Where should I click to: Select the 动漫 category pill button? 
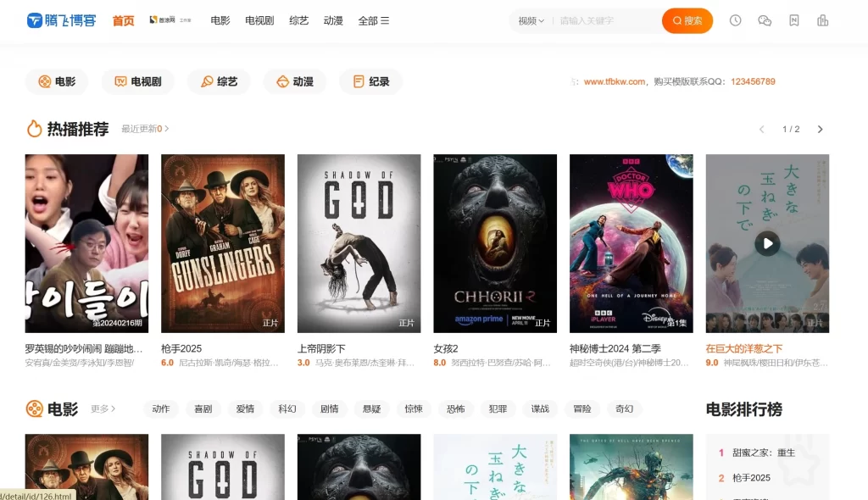[x=295, y=81]
